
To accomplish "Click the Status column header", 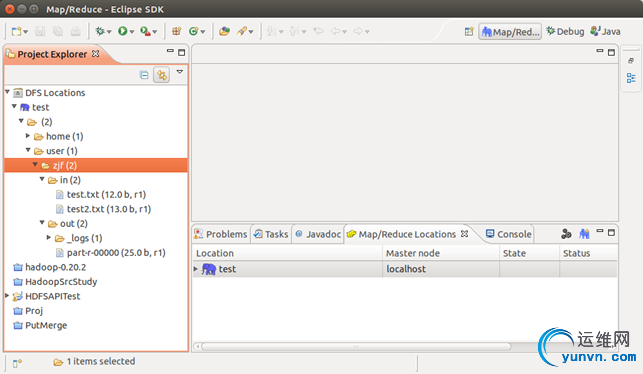I will pos(588,253).
